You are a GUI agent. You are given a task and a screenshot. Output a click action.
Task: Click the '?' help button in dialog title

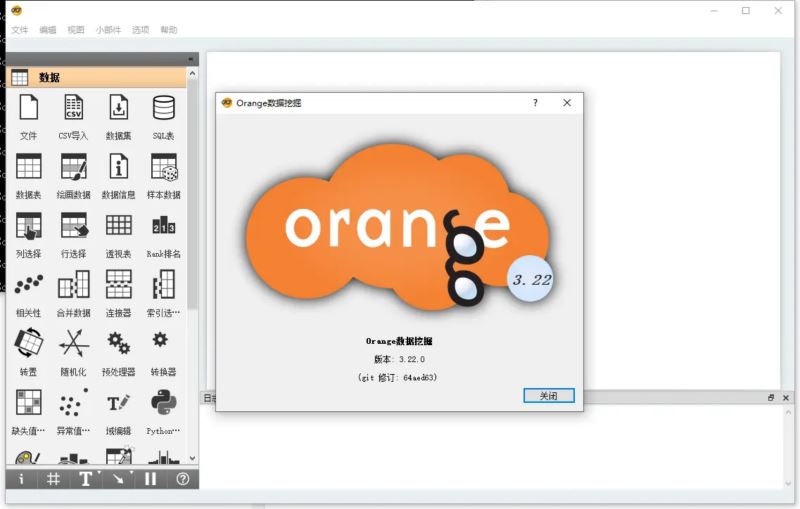point(535,102)
